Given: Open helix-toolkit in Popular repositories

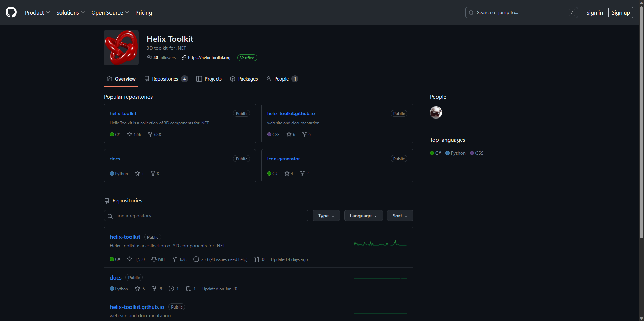Looking at the screenshot, I should (x=123, y=113).
